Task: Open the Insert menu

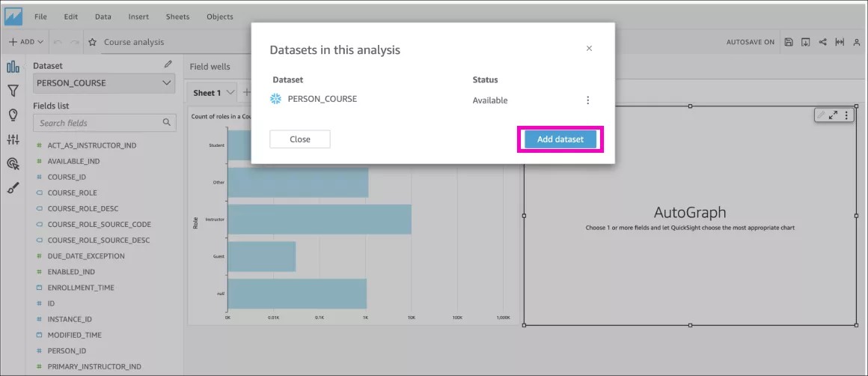Action: [138, 16]
